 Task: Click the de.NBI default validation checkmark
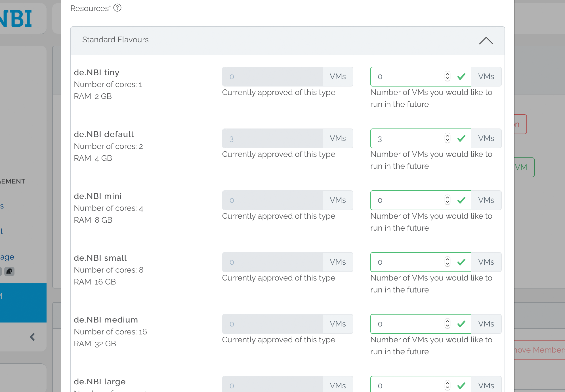point(461,138)
